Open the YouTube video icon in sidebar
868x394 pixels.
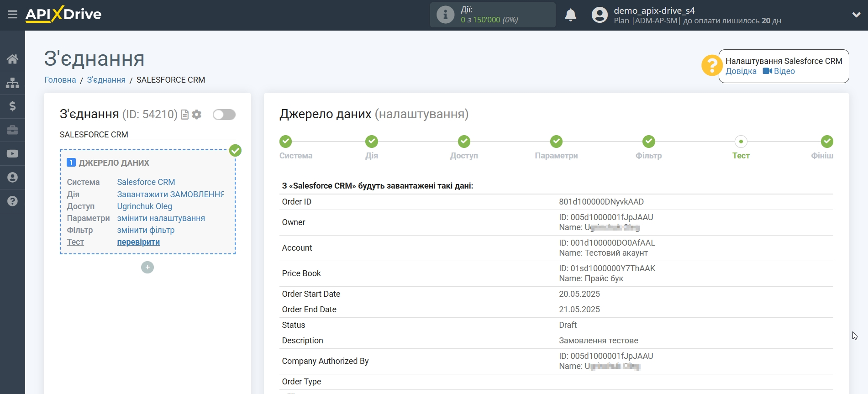[x=12, y=154]
